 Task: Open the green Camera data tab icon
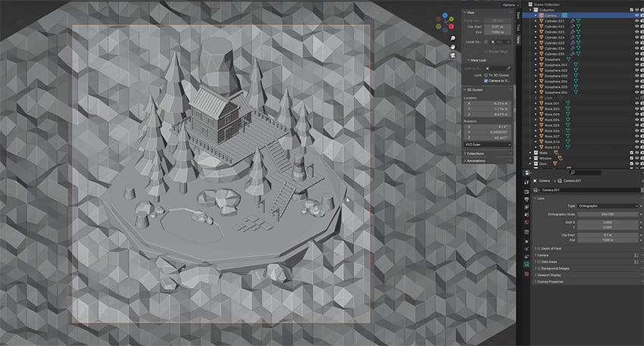(x=527, y=265)
